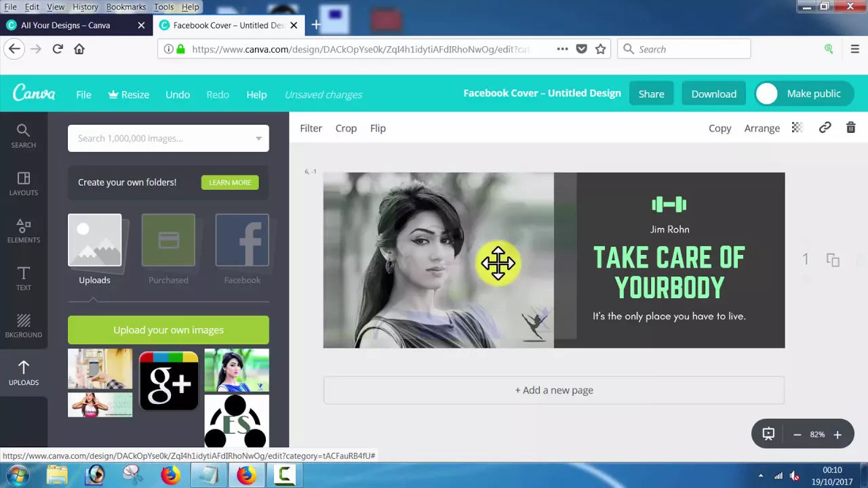Viewport: 868px width, 488px height.
Task: Click presentation mode icon near zoom
Action: 768,434
